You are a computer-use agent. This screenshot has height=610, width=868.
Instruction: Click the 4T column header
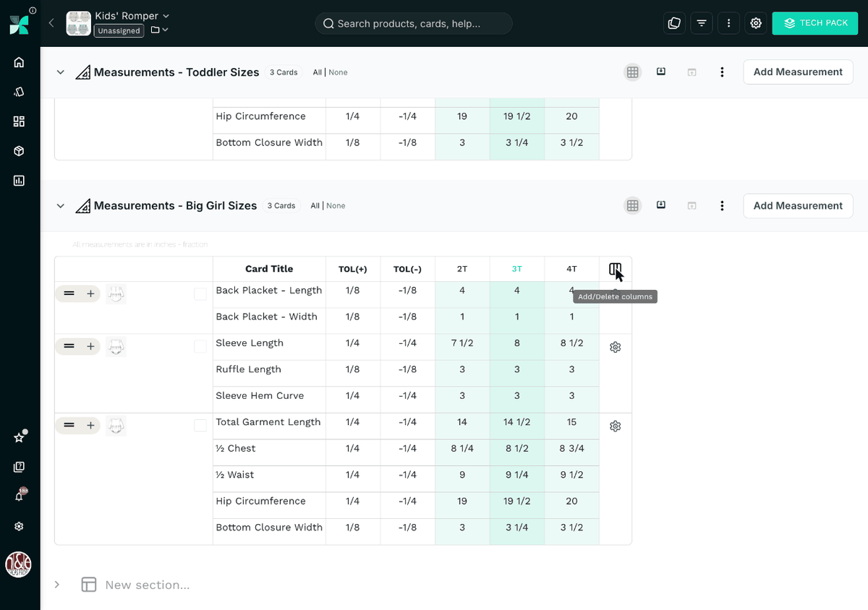click(571, 269)
